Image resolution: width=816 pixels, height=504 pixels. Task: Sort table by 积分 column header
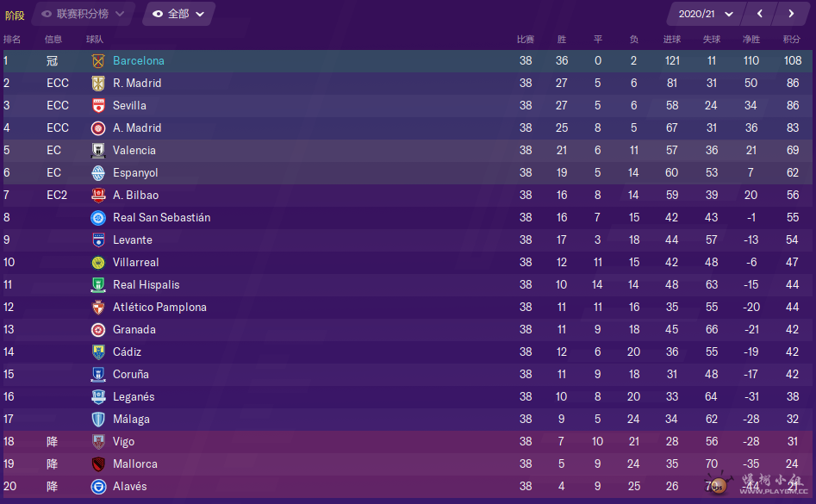tap(792, 40)
